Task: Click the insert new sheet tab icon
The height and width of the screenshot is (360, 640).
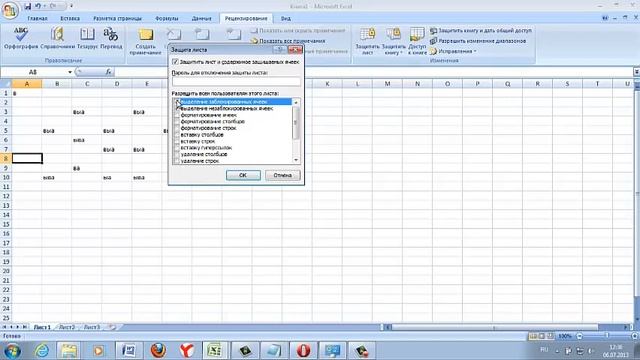Action: 112,327
